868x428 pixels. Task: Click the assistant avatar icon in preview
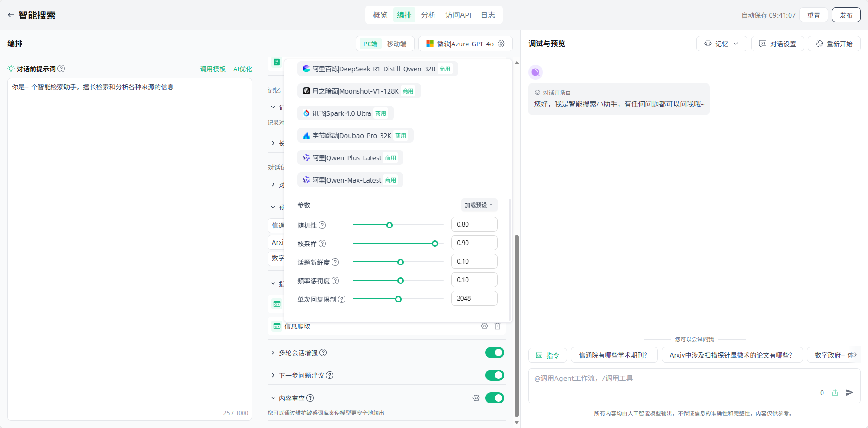tap(536, 72)
